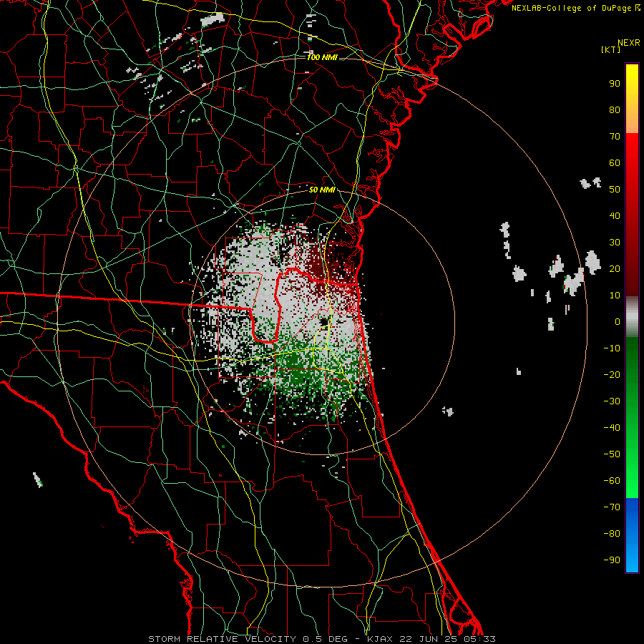Click the 20 value on velocity scale
This screenshot has width=644, height=644.
[615, 269]
